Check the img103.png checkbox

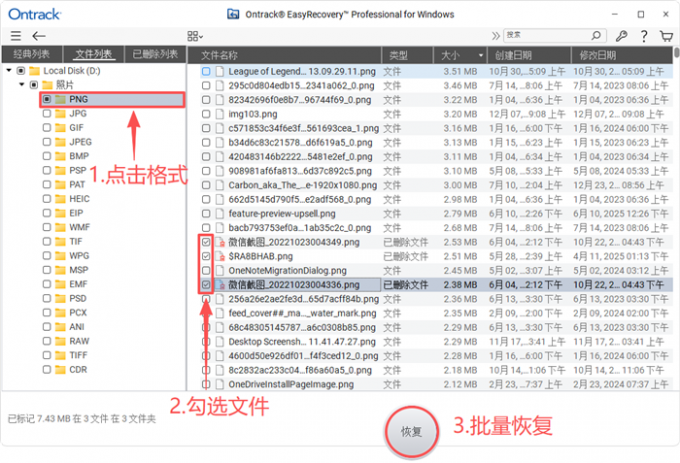click(x=206, y=114)
